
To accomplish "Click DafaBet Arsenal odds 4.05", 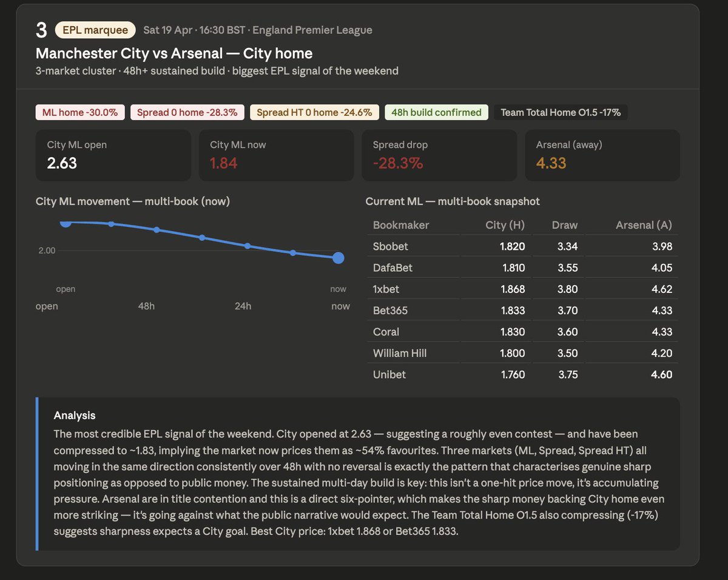I will click(x=662, y=268).
